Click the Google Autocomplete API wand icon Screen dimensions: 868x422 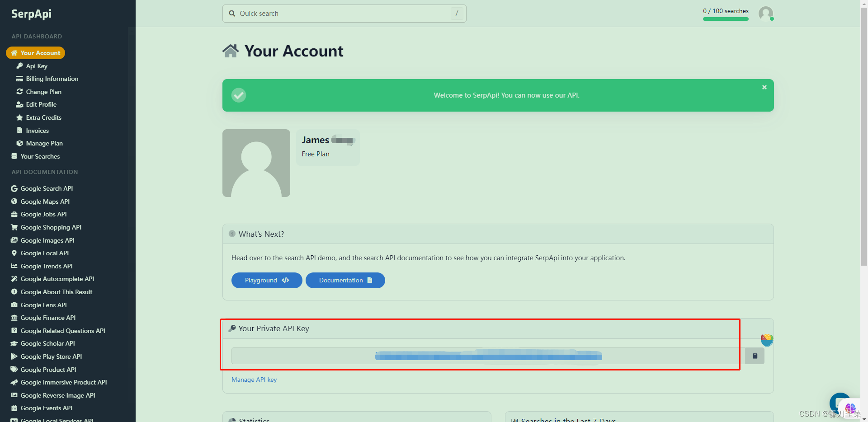(x=14, y=279)
